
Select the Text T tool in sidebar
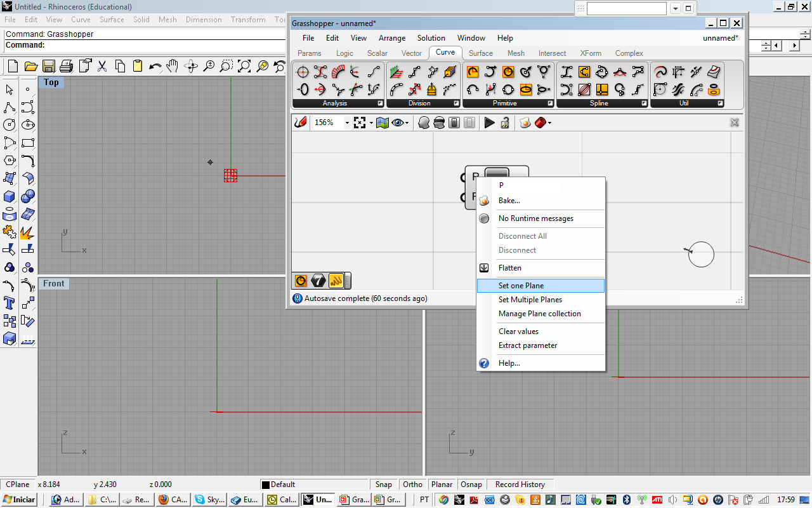[x=10, y=304]
